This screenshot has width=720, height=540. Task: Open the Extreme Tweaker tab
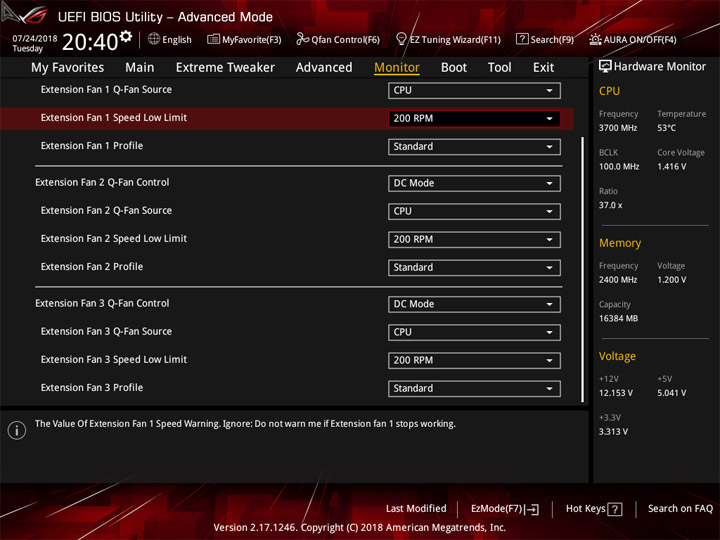point(225,68)
